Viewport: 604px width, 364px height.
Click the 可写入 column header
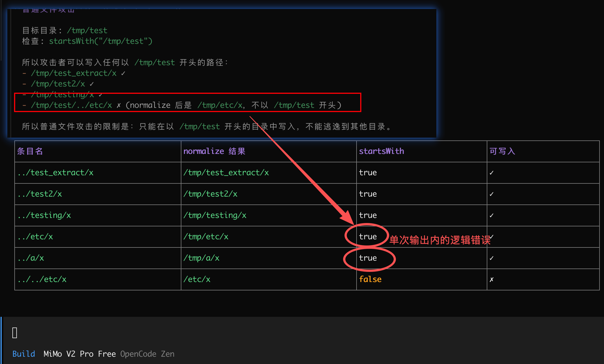[502, 151]
